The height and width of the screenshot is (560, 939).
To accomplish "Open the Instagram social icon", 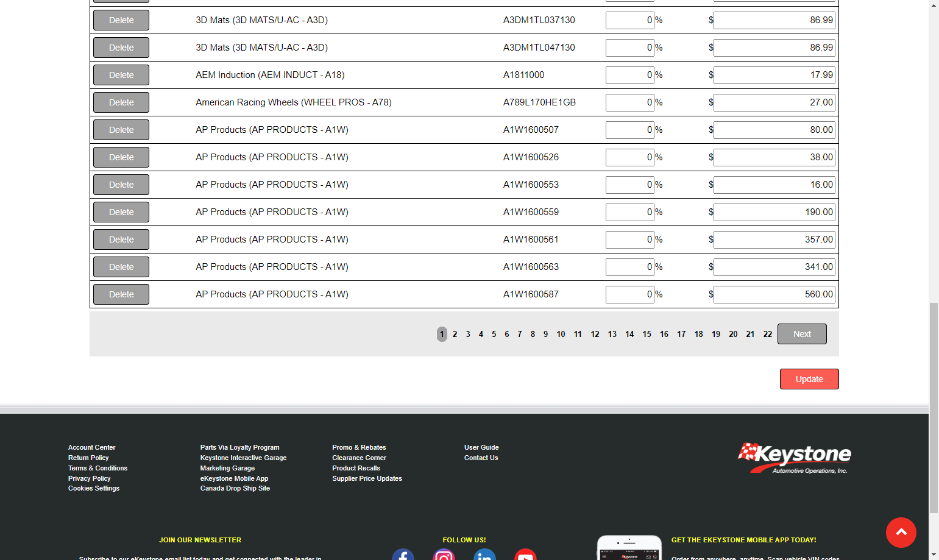I will [x=444, y=555].
